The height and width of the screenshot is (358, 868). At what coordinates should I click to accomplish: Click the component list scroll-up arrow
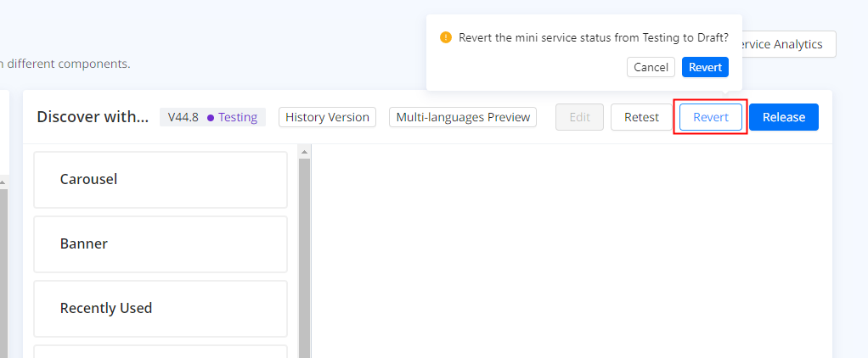point(305,152)
